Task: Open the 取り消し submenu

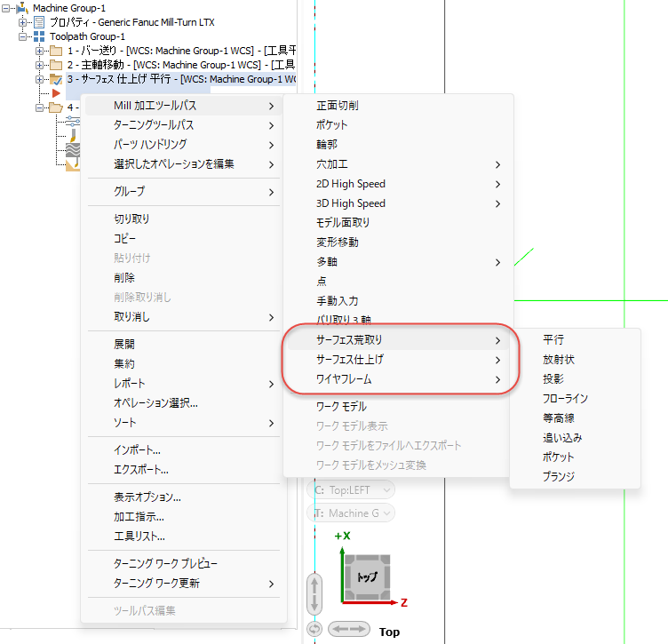Action: 184,317
